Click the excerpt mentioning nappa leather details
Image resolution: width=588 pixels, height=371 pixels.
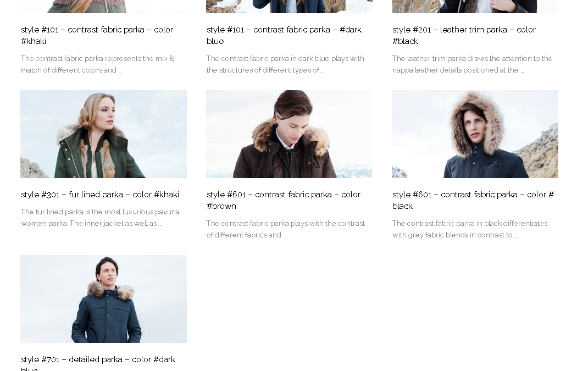(x=472, y=64)
